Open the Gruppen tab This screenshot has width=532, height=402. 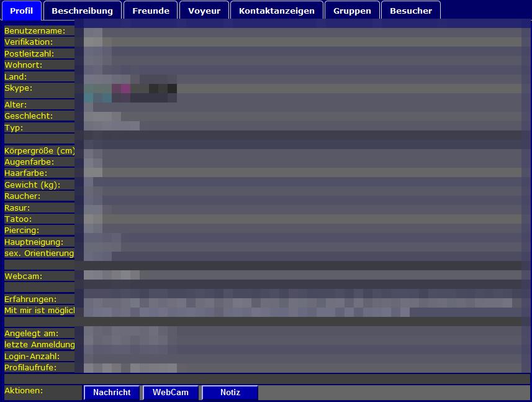[x=352, y=11]
